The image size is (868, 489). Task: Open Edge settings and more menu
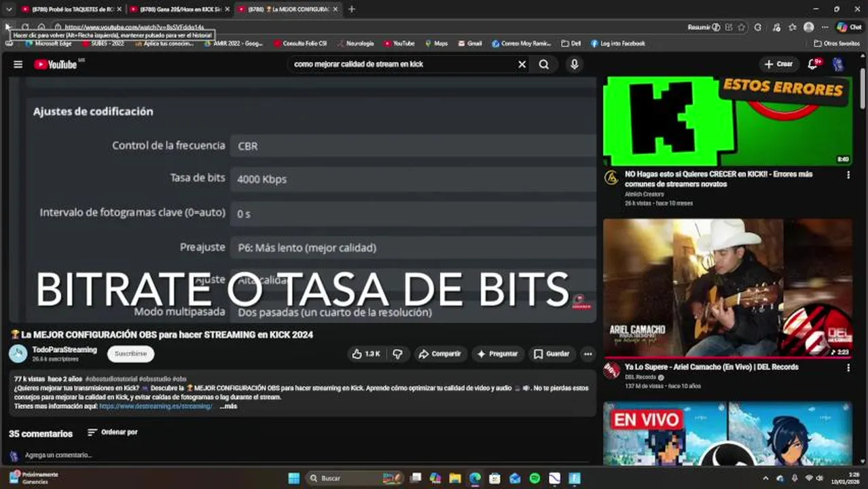tap(825, 27)
